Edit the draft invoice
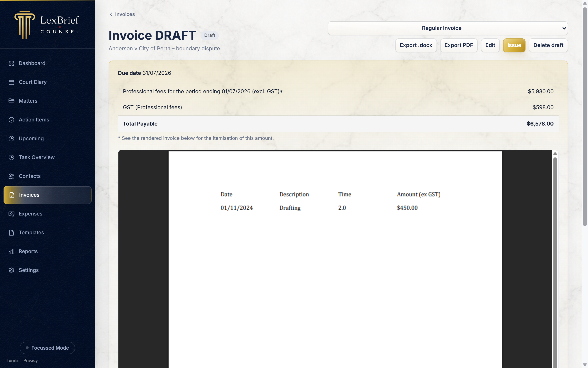The height and width of the screenshot is (368, 588). 490,45
